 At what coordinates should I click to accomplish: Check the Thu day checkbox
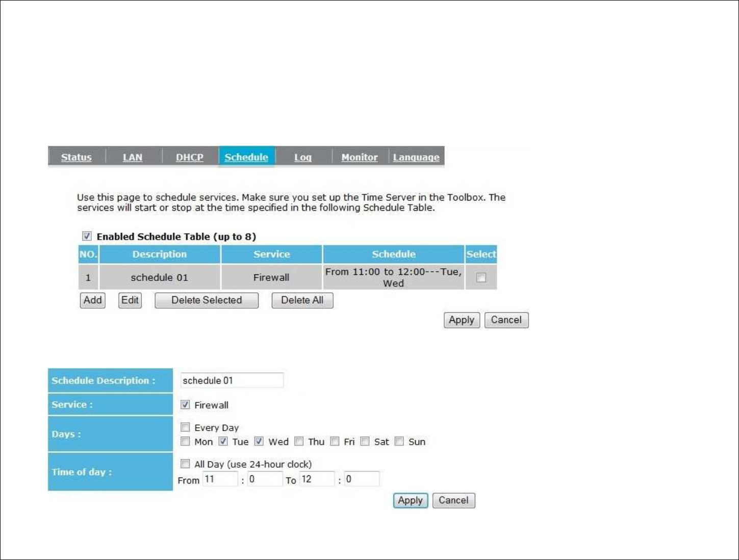point(299,441)
